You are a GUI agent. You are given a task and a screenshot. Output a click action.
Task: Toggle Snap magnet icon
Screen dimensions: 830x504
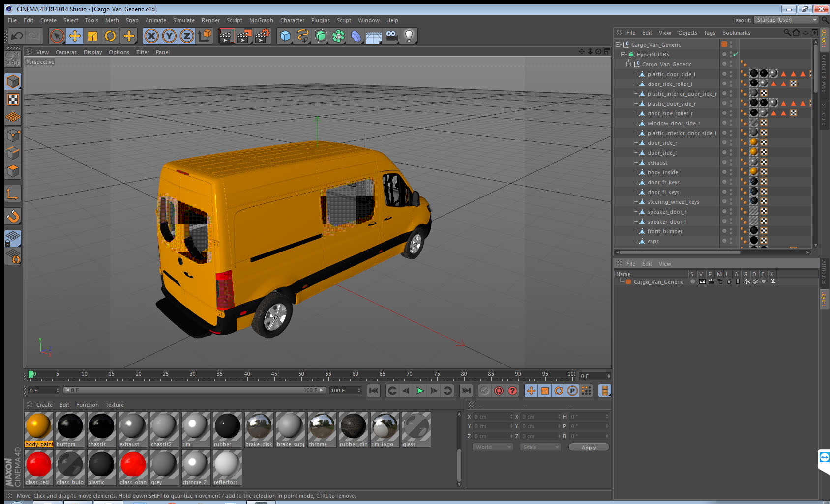tap(13, 216)
